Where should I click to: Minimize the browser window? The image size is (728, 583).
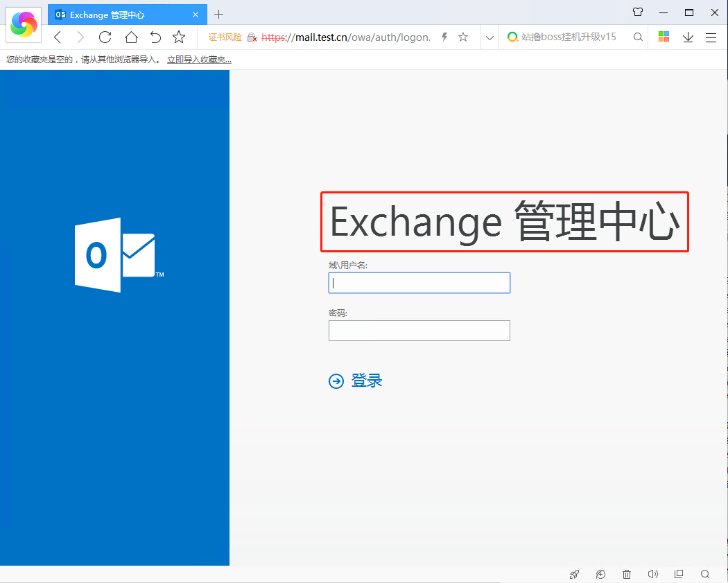click(664, 12)
